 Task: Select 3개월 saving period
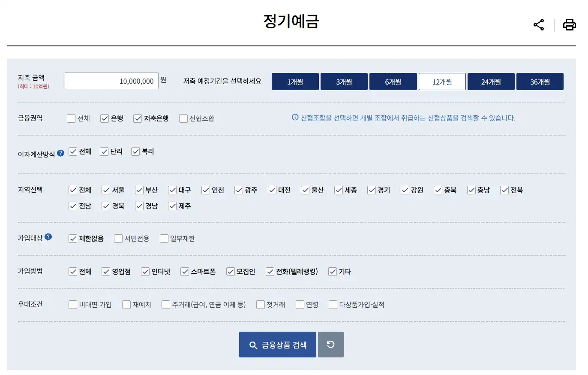point(344,82)
